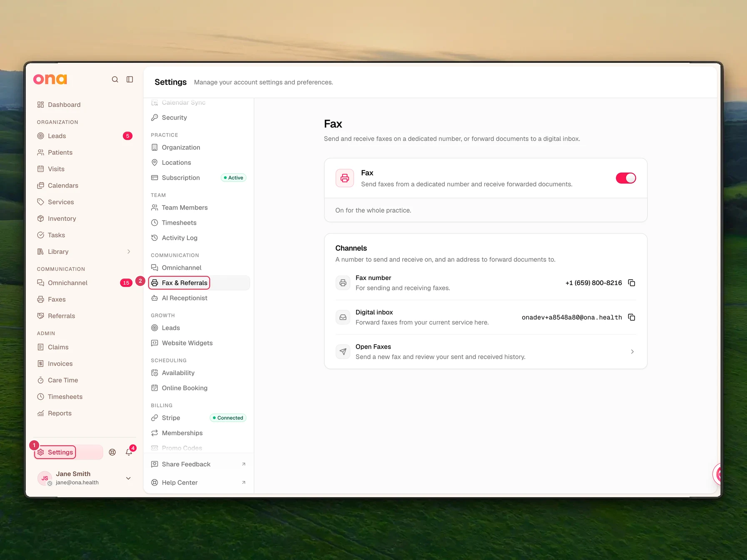The image size is (747, 560).
Task: Copy the fax number +1 (659) 800-8216
Action: (x=632, y=283)
